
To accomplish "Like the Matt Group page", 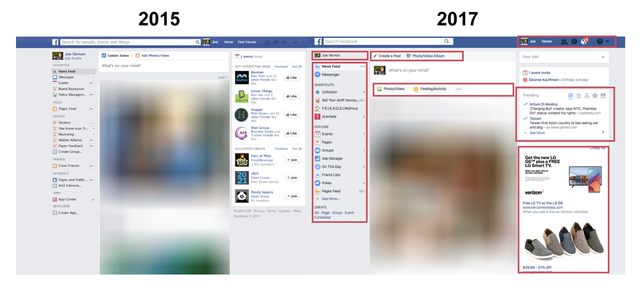I will (x=291, y=133).
